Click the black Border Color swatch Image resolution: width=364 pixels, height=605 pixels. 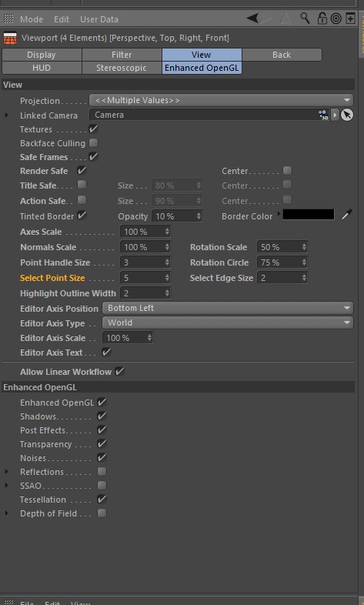point(309,215)
